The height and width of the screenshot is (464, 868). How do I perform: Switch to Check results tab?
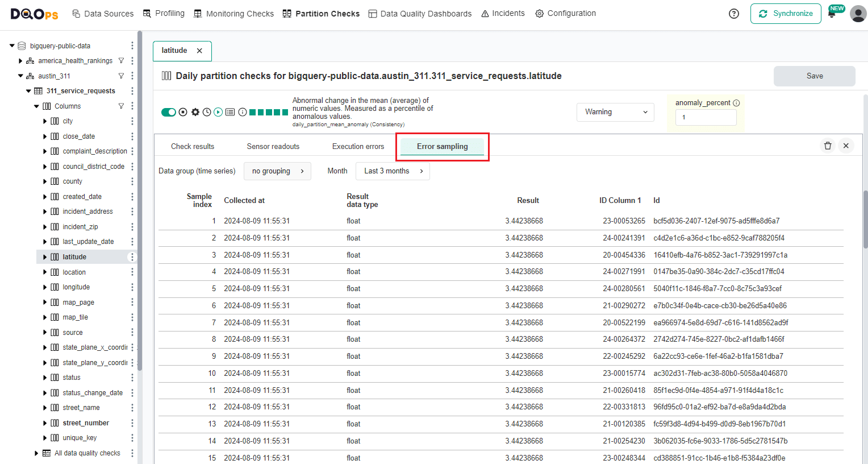tap(193, 146)
